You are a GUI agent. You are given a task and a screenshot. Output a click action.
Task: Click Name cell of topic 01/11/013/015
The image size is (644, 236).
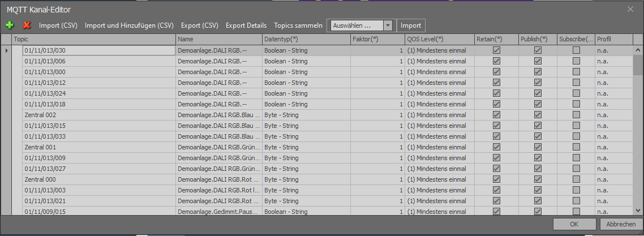pos(220,126)
